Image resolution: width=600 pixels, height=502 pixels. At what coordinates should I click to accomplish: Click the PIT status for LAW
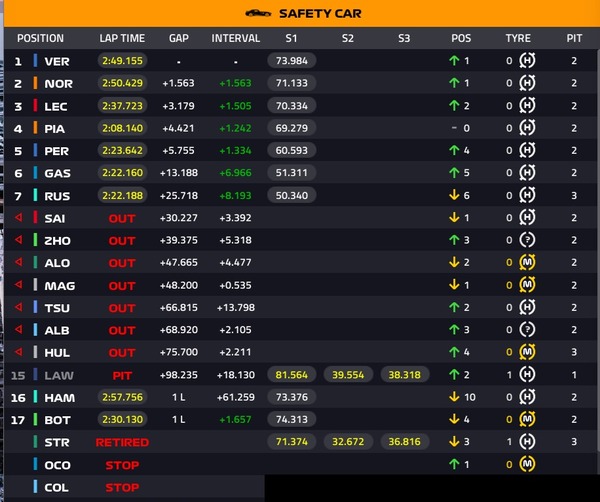coord(122,375)
